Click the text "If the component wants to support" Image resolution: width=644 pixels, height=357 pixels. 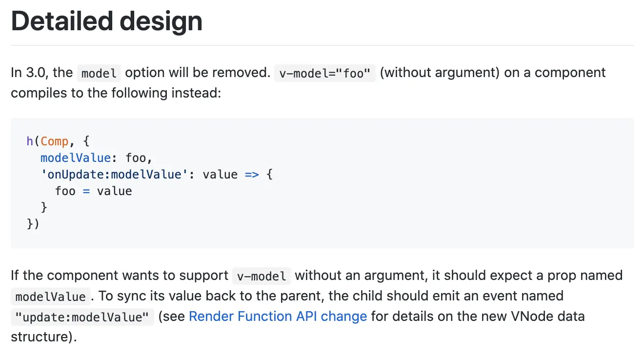pyautogui.click(x=120, y=276)
